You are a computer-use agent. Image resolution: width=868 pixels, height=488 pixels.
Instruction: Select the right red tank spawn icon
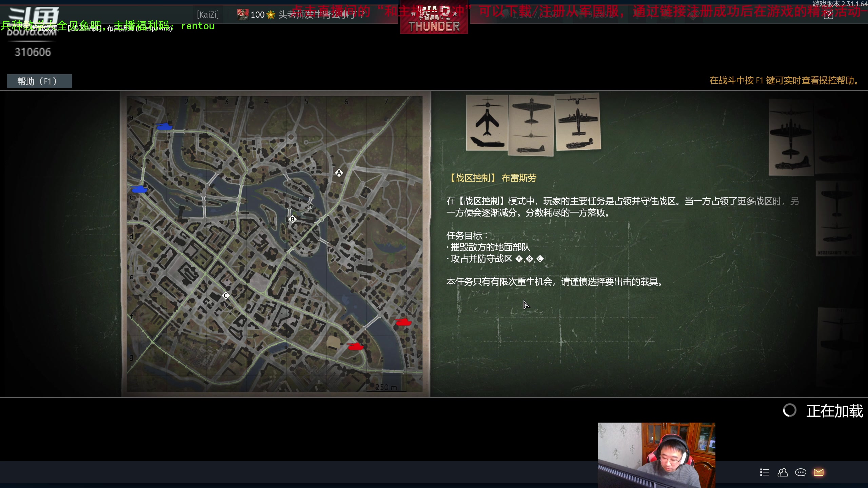point(403,322)
